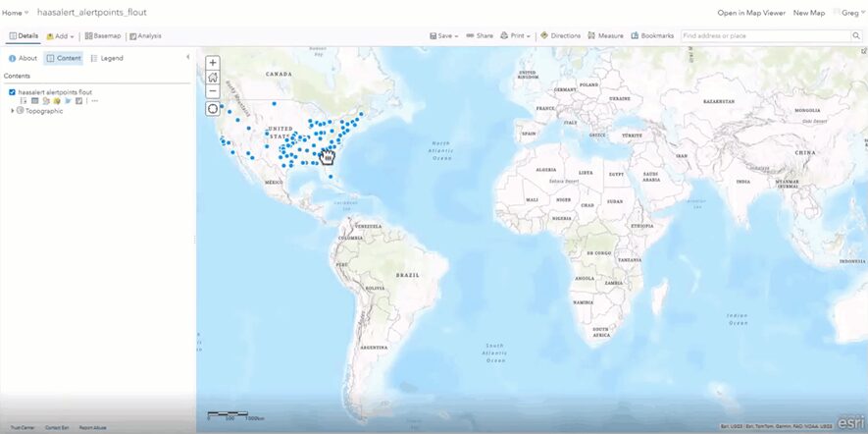Click the haasalert_alertpoints_flout map title
Viewport: 868px width, 434px height.
click(92, 12)
